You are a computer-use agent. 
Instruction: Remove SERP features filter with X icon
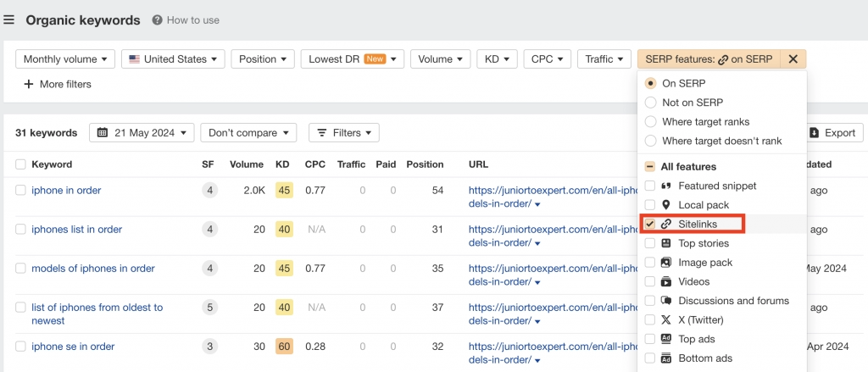(793, 59)
